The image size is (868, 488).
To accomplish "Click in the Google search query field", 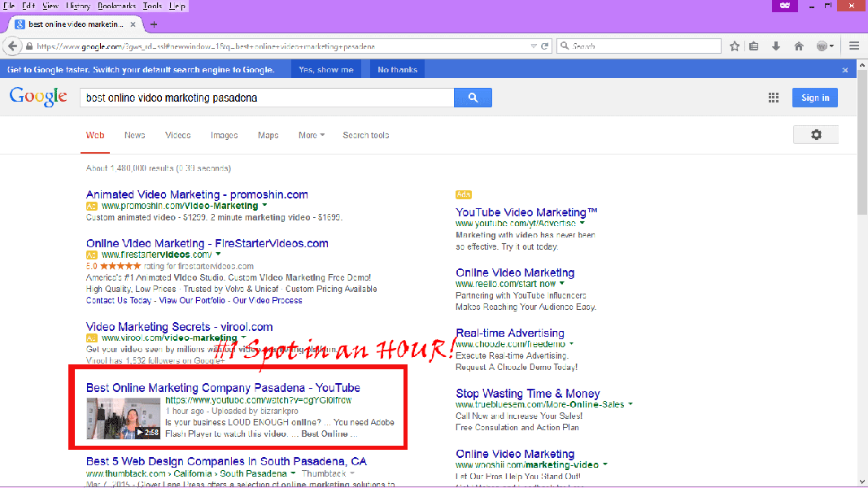I will click(x=267, y=98).
